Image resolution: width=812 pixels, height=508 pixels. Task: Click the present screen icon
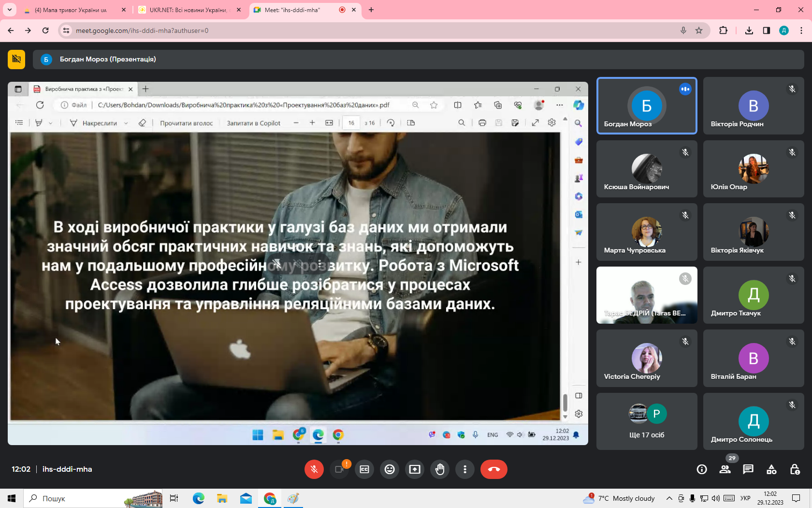tap(415, 469)
